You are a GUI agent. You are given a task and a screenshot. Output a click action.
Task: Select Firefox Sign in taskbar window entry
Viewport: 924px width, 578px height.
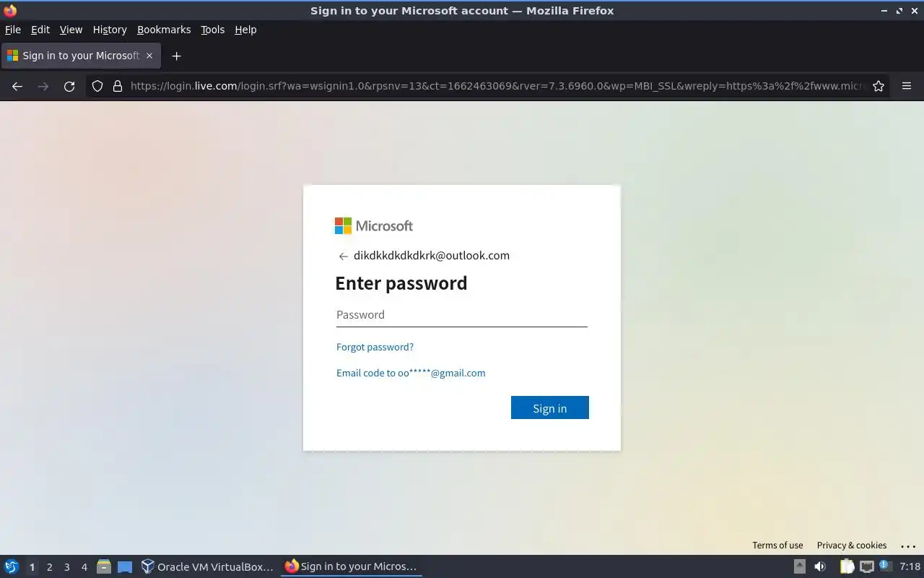coord(352,566)
